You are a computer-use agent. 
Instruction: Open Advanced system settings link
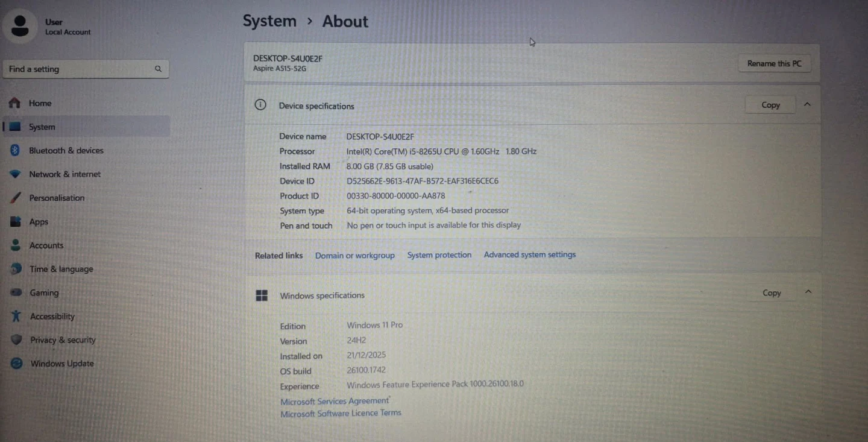click(x=530, y=254)
